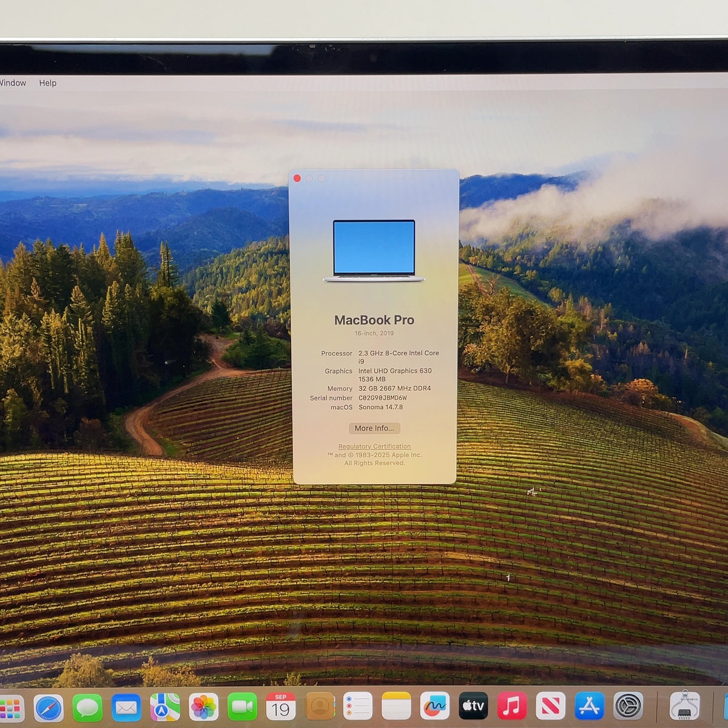The width and height of the screenshot is (728, 728).
Task: Launch FaceTime from the dock
Action: tap(242, 707)
